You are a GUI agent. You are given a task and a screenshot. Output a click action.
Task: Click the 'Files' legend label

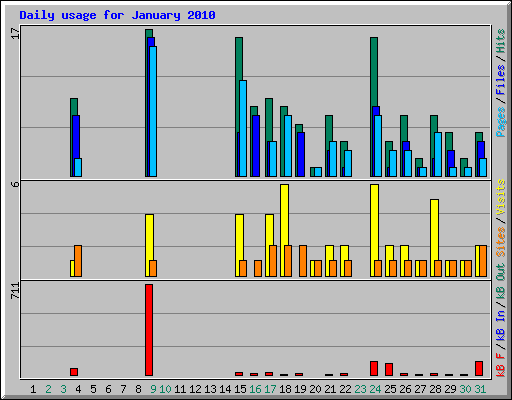point(501,80)
